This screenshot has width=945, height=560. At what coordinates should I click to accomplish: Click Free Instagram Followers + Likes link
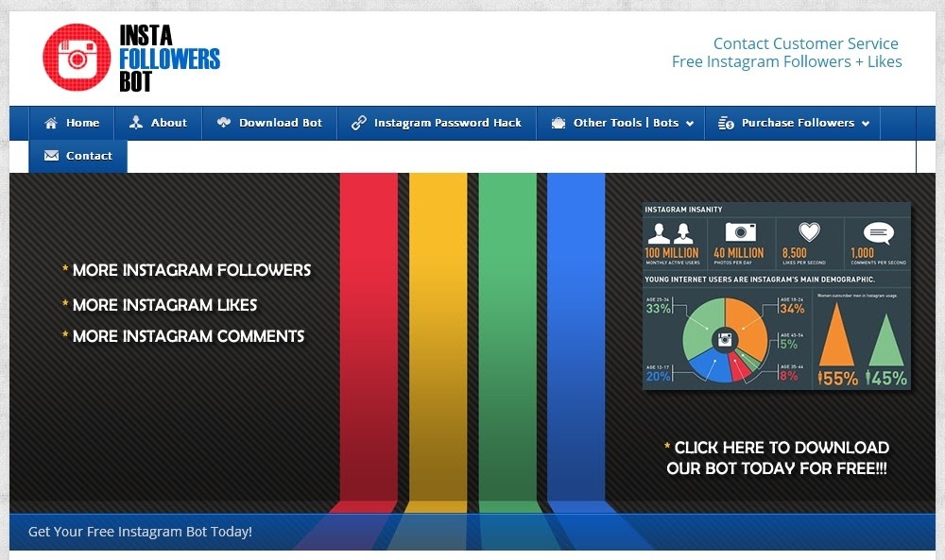pyautogui.click(x=786, y=61)
